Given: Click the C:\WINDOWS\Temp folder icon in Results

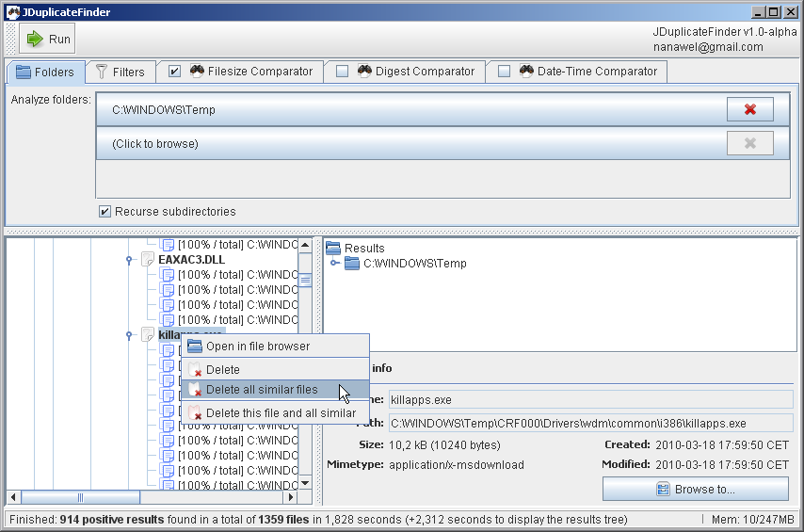Looking at the screenshot, I should pos(352,264).
